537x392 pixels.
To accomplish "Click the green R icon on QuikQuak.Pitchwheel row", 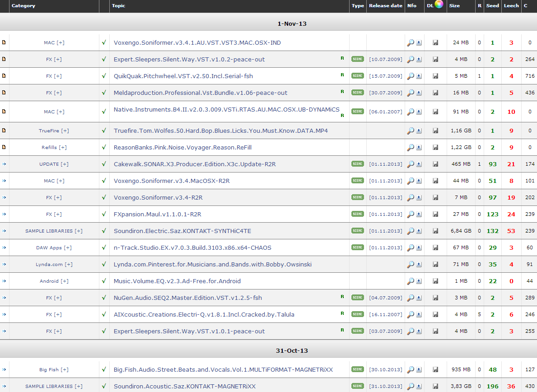I will point(342,75).
